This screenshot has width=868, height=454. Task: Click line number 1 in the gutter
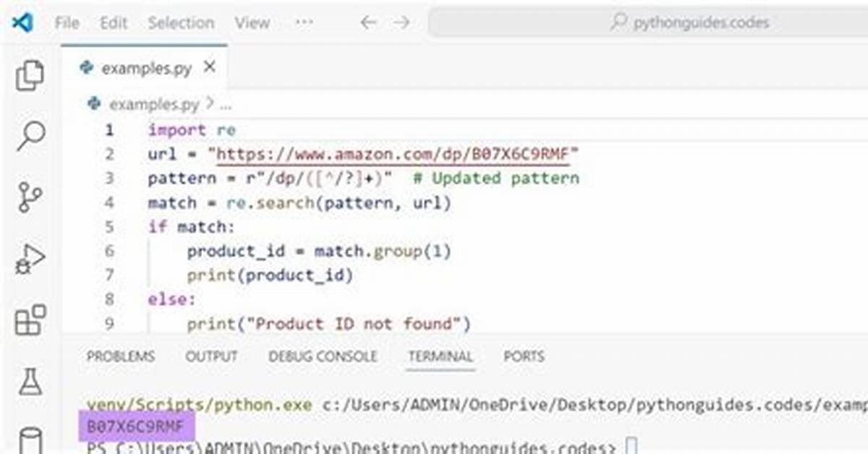tap(109, 130)
